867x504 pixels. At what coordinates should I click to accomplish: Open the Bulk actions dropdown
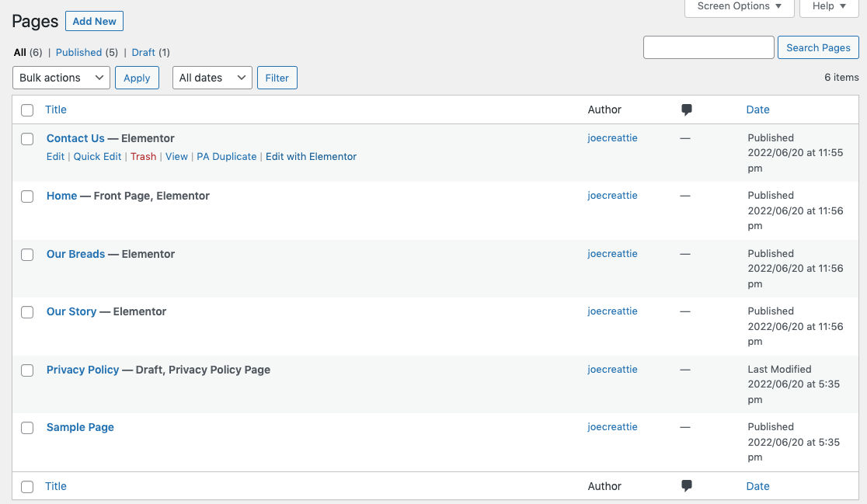click(x=61, y=78)
